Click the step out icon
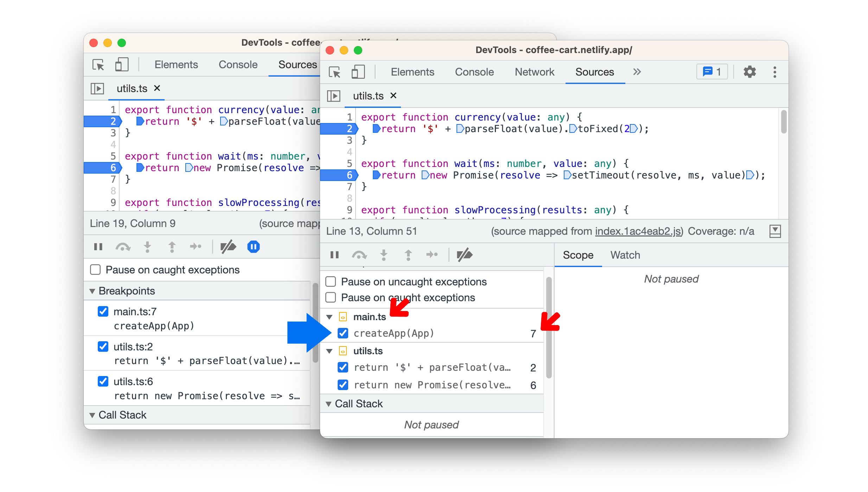 pyautogui.click(x=408, y=255)
